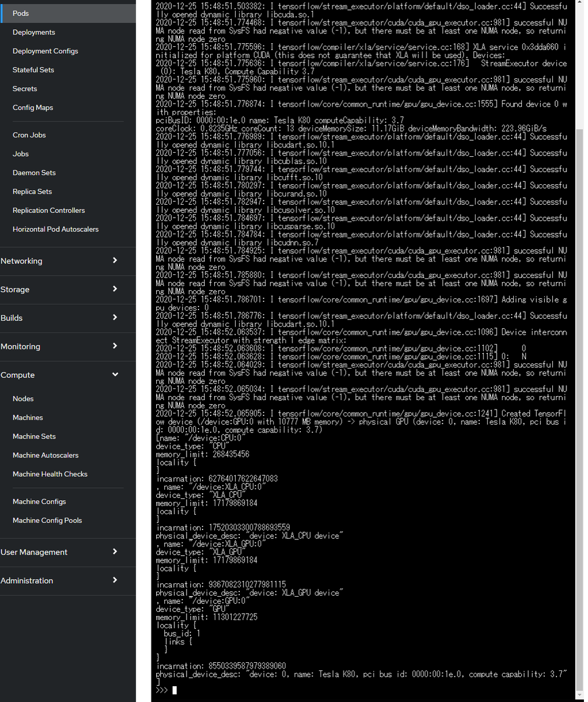Expand the Storage section
588x702 pixels.
68,290
